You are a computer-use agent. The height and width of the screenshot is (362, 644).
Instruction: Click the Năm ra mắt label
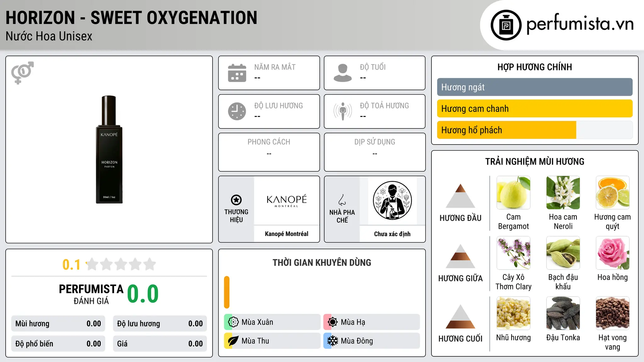click(x=275, y=67)
